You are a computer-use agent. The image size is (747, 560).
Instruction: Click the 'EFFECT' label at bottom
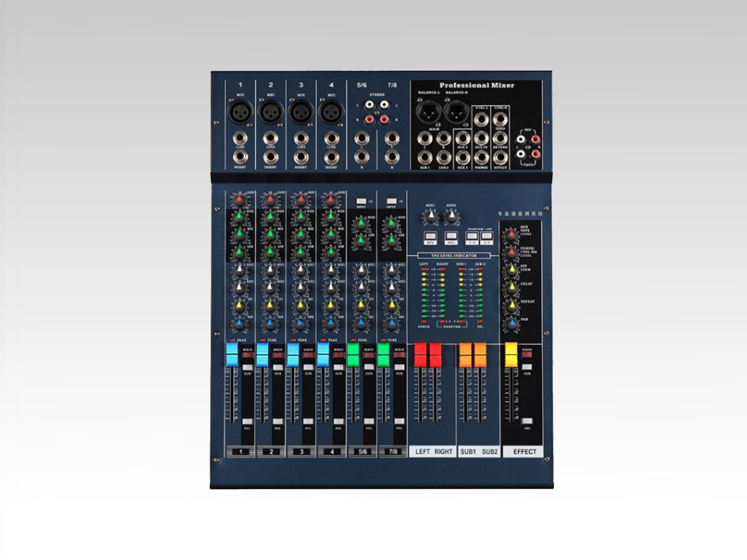pyautogui.click(x=525, y=452)
